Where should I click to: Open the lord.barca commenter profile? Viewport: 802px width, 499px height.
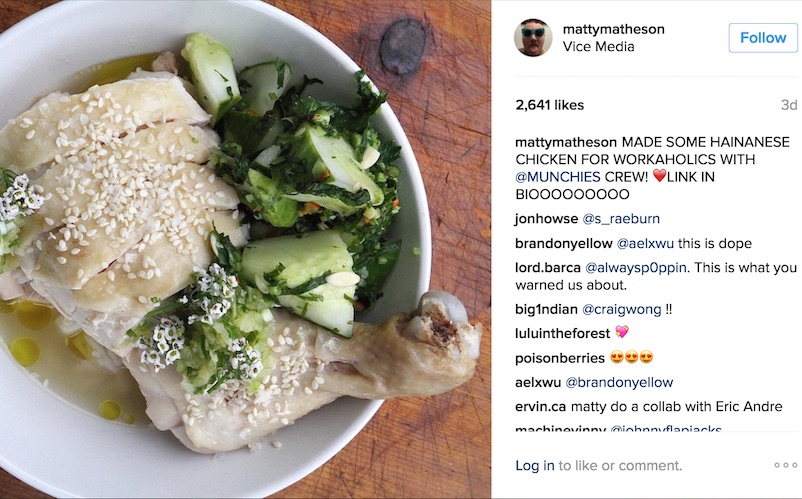point(548,268)
